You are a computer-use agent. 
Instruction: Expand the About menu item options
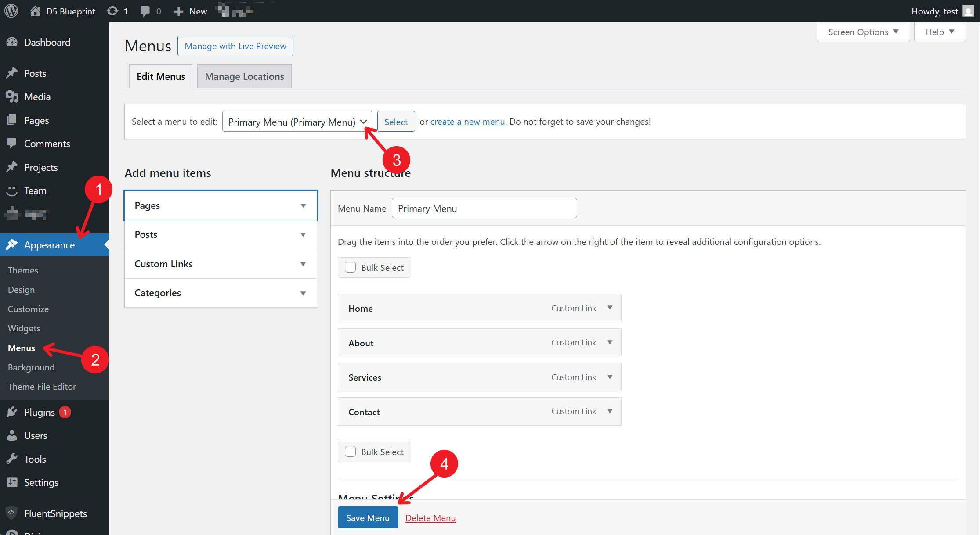click(x=610, y=342)
